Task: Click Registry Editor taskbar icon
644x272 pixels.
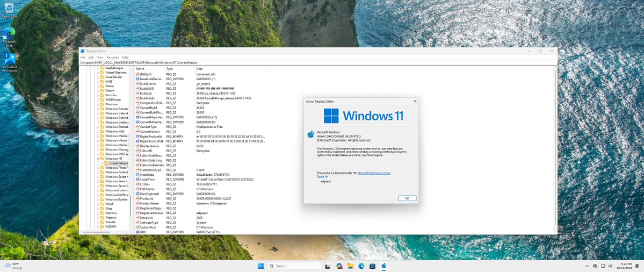Action: tap(383, 266)
